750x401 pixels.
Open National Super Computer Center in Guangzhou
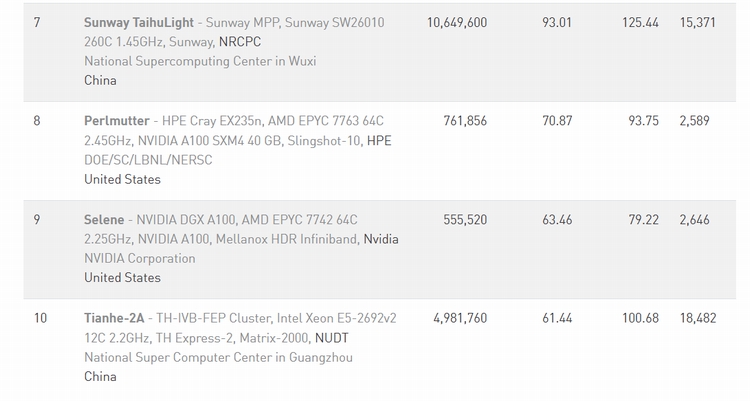pos(218,357)
